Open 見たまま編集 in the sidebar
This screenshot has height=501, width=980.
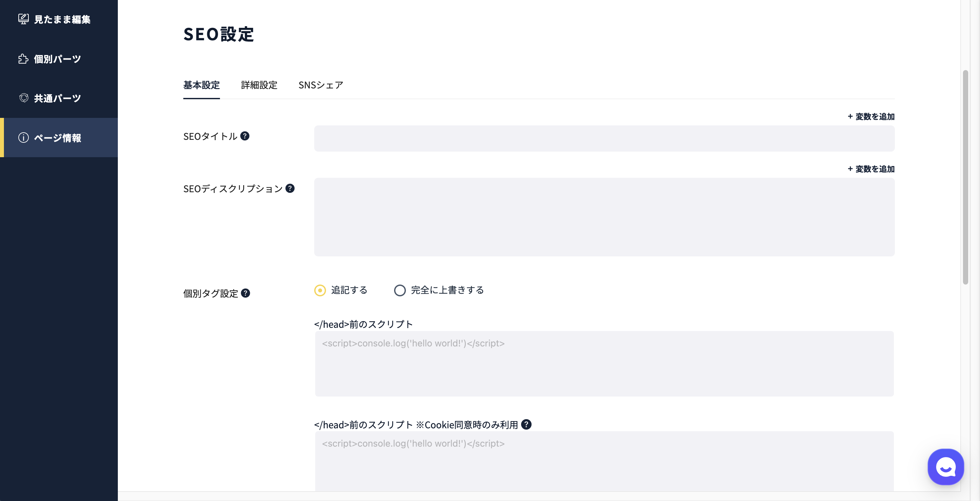(x=59, y=19)
